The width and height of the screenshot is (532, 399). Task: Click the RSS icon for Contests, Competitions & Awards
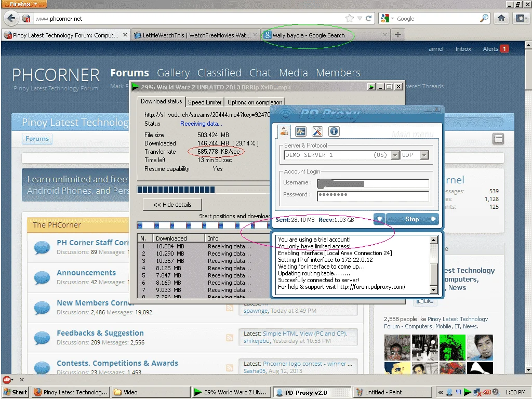230,368
